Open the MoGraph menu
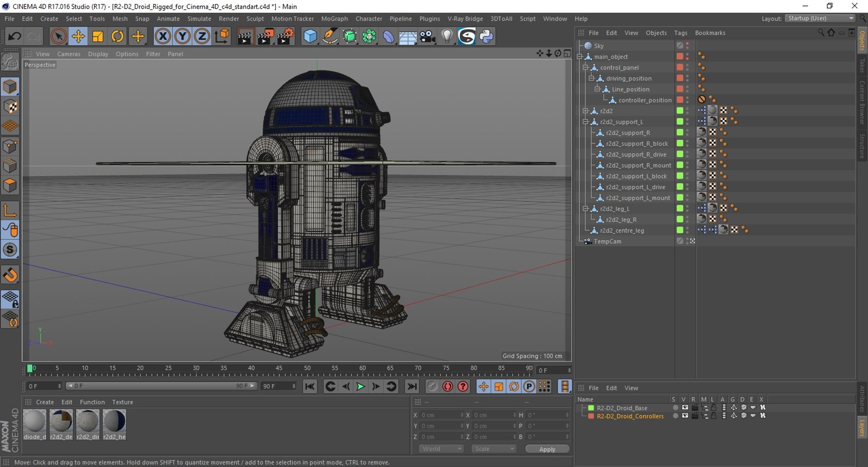This screenshot has width=868, height=467. tap(335, 19)
